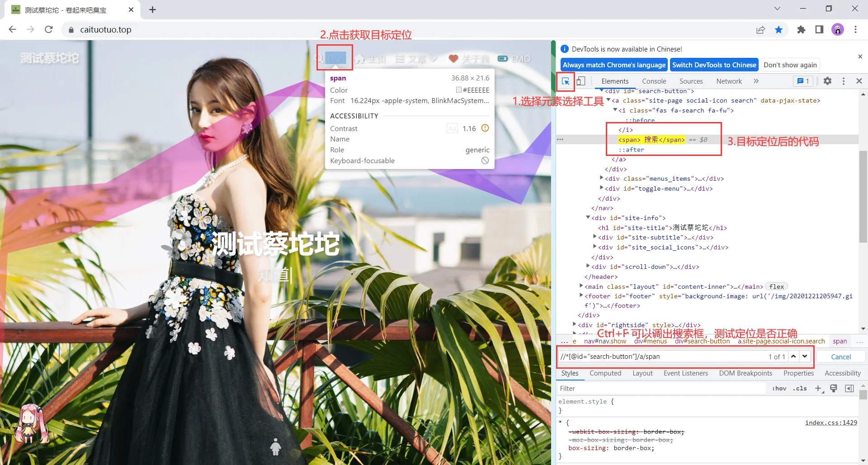The image size is (868, 465).
Task: Select nav#nav.show in breadcrumb
Action: (x=605, y=341)
